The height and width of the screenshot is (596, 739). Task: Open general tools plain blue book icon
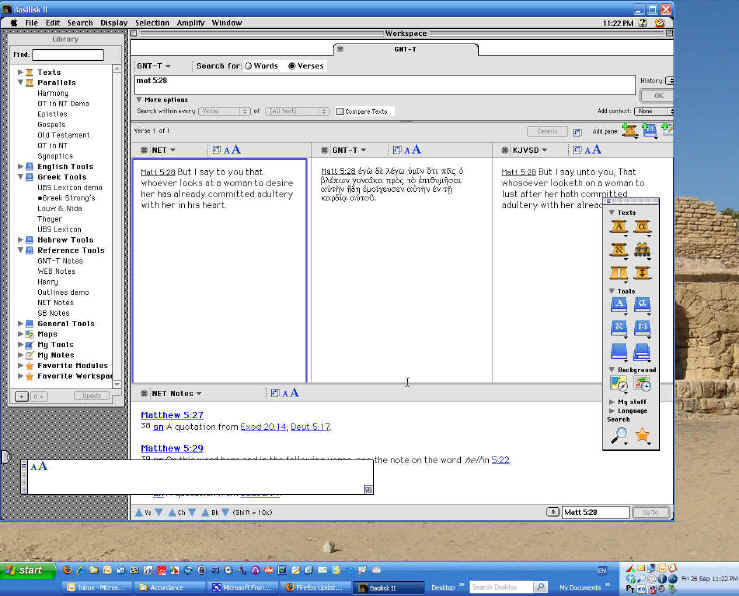[618, 351]
